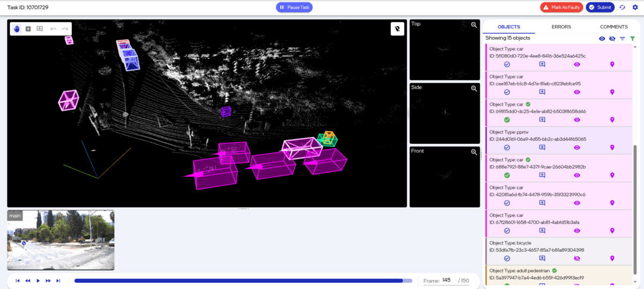This screenshot has height=289, width=644.
Task: Click the refresh icon next to Submit
Action: click(x=623, y=8)
